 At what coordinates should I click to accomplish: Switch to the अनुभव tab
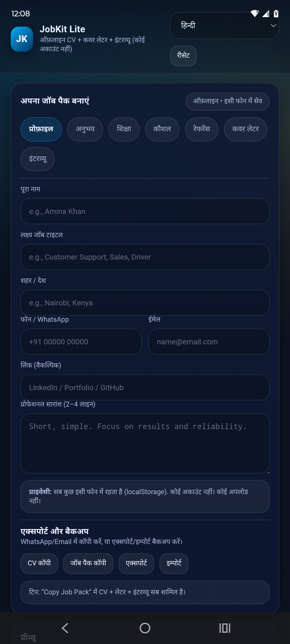85,129
